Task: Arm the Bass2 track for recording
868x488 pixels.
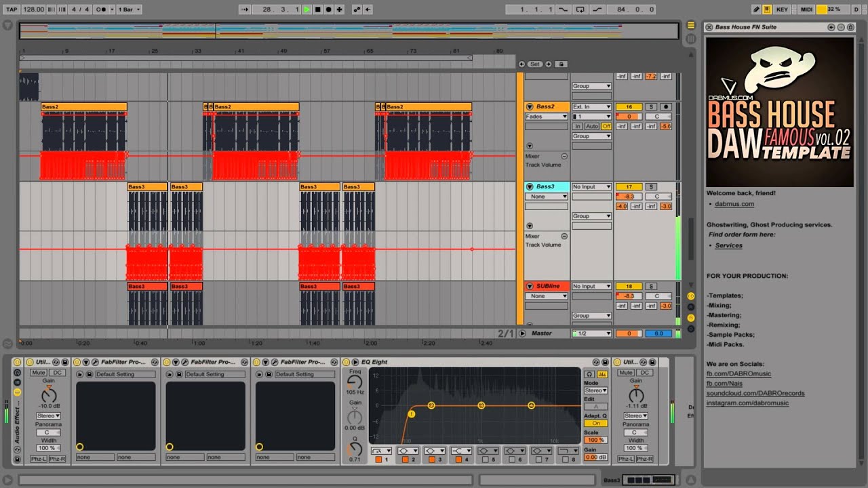Action: 666,106
